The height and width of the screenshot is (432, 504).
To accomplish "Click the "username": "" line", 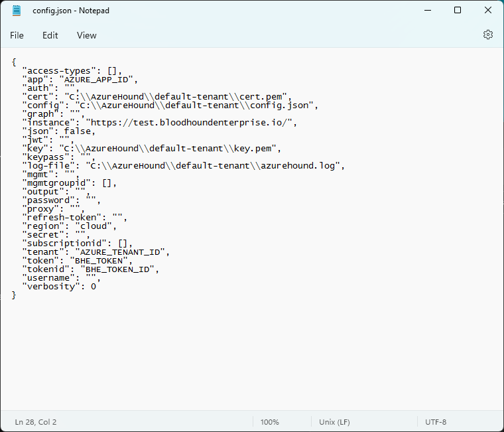I will (62, 278).
